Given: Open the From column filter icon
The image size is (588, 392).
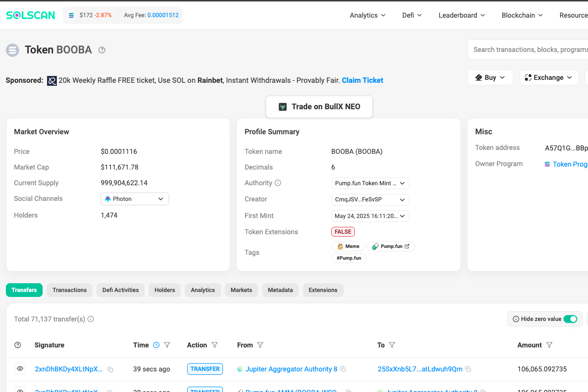Looking at the screenshot, I should click(x=260, y=345).
